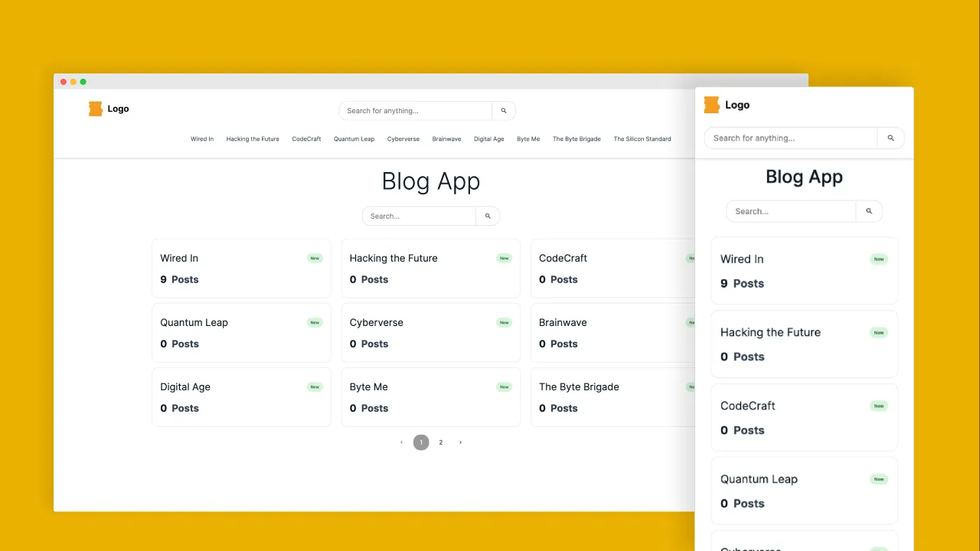
Task: Open desktop Byte Me card title
Action: pos(368,387)
